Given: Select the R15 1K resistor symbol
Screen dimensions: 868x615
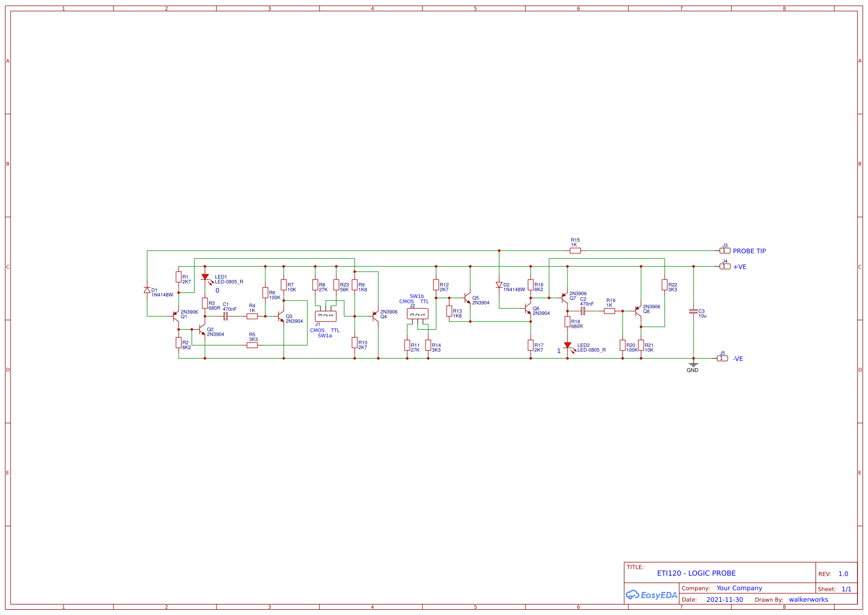Looking at the screenshot, I should [x=574, y=251].
